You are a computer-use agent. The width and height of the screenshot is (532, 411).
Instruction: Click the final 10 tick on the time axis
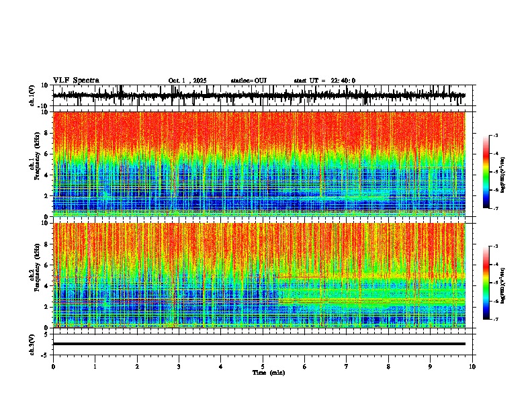tap(472, 367)
